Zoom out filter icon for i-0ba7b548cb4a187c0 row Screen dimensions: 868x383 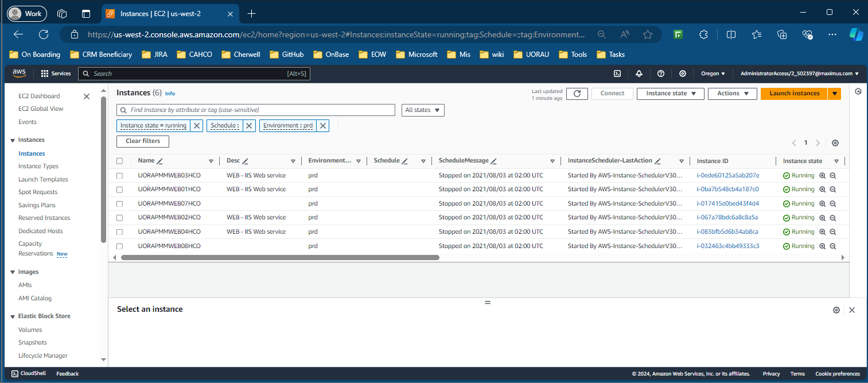832,189
